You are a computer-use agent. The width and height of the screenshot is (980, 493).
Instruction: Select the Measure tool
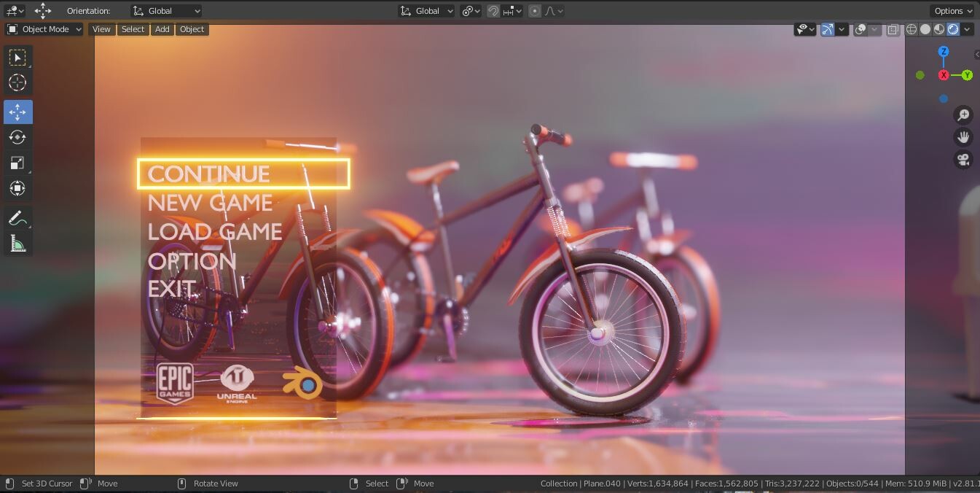tap(17, 243)
